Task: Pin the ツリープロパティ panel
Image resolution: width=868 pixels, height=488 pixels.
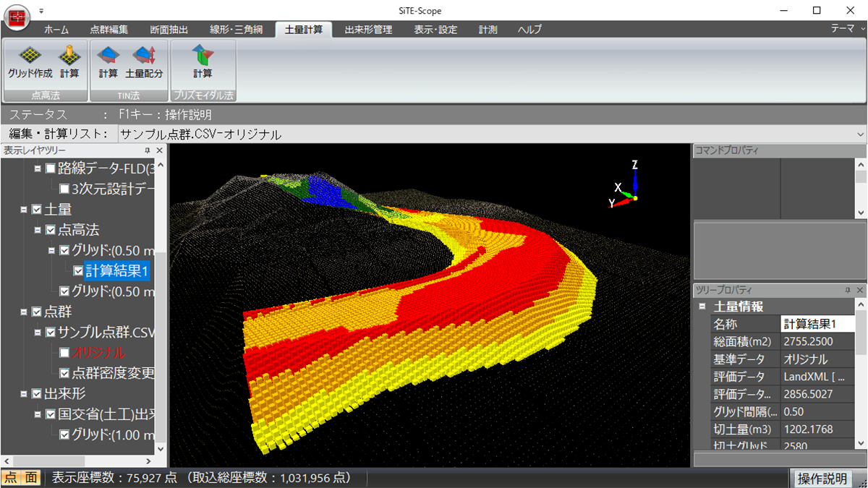Action: coord(848,290)
